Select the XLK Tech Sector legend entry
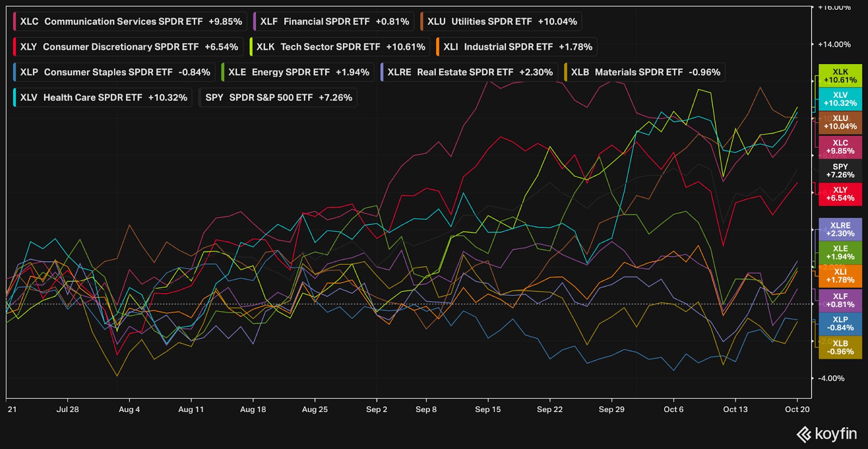 [x=340, y=47]
